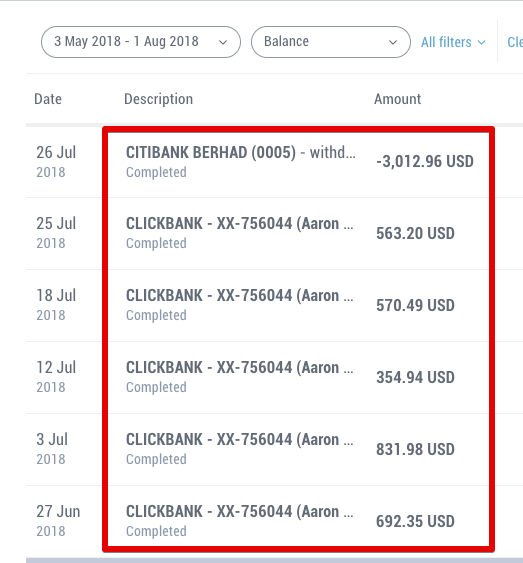Open the 3 Jul CLICKBANK transaction

click(x=274, y=450)
